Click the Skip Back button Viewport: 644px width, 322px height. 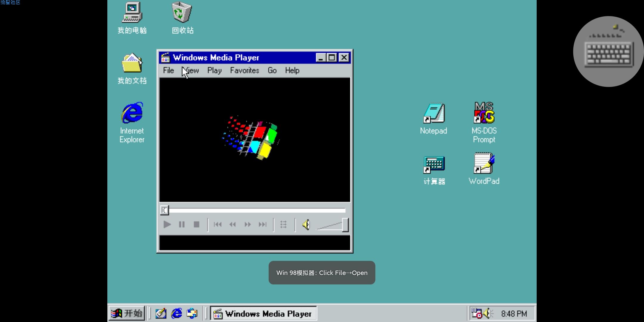(x=218, y=225)
